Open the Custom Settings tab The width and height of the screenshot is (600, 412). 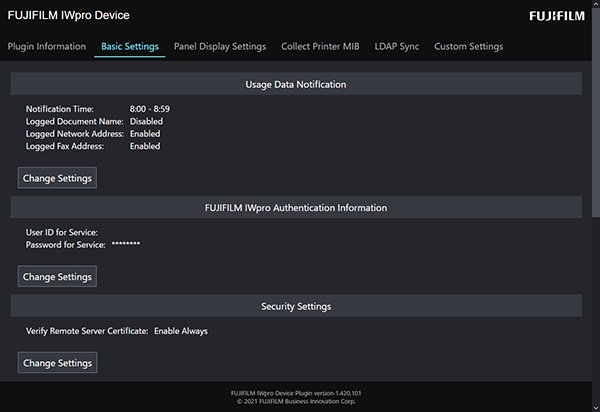click(469, 46)
